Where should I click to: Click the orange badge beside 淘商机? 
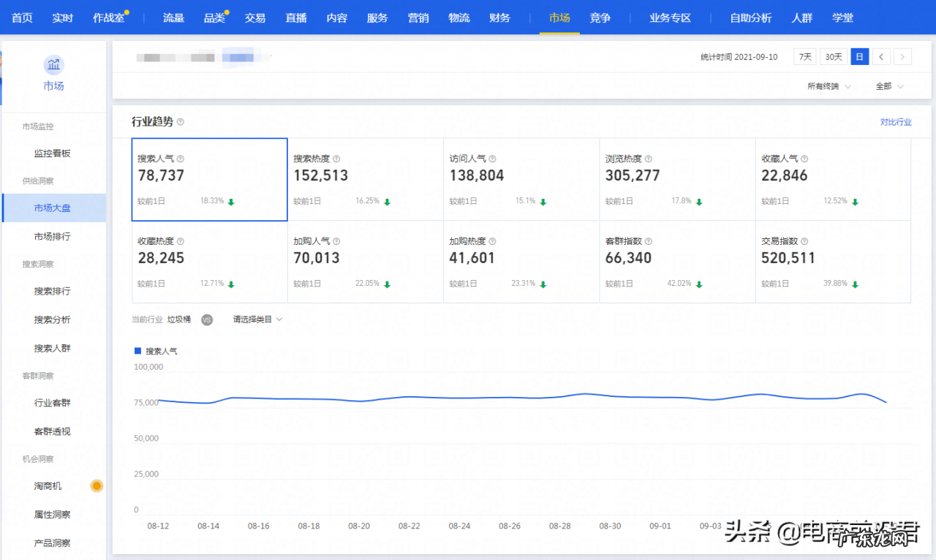97,486
